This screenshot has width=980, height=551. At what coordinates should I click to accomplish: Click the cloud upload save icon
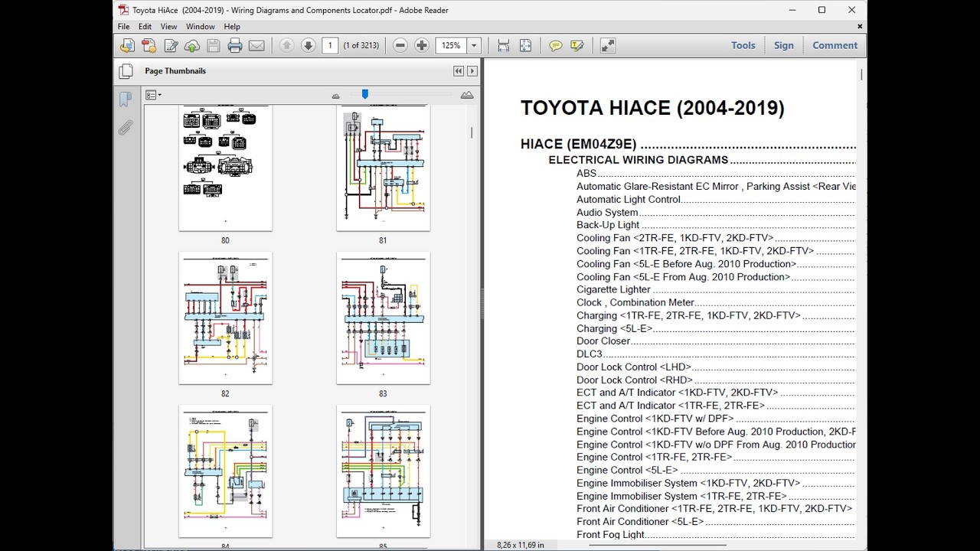(192, 46)
